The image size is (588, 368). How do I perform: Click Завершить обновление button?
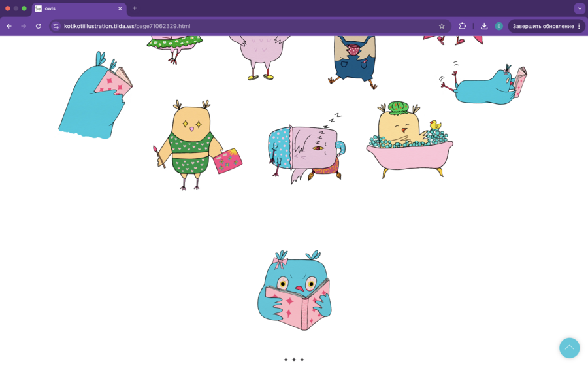543,26
